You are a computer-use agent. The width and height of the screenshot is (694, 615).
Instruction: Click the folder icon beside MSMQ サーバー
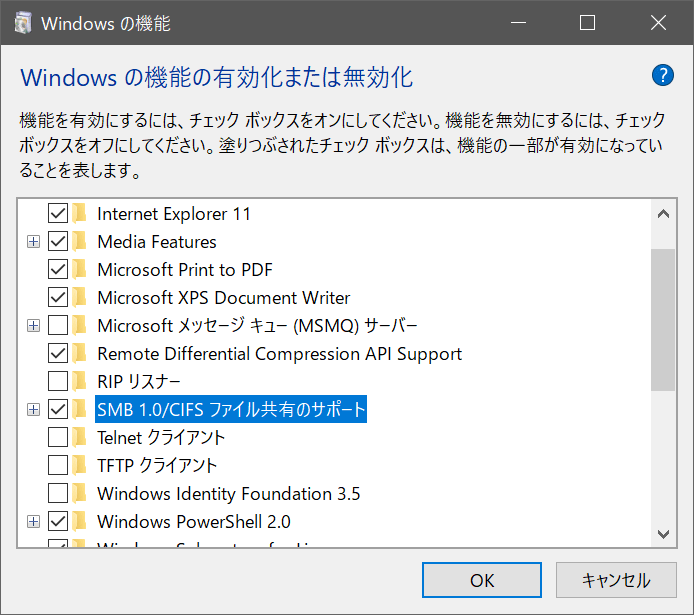click(80, 326)
